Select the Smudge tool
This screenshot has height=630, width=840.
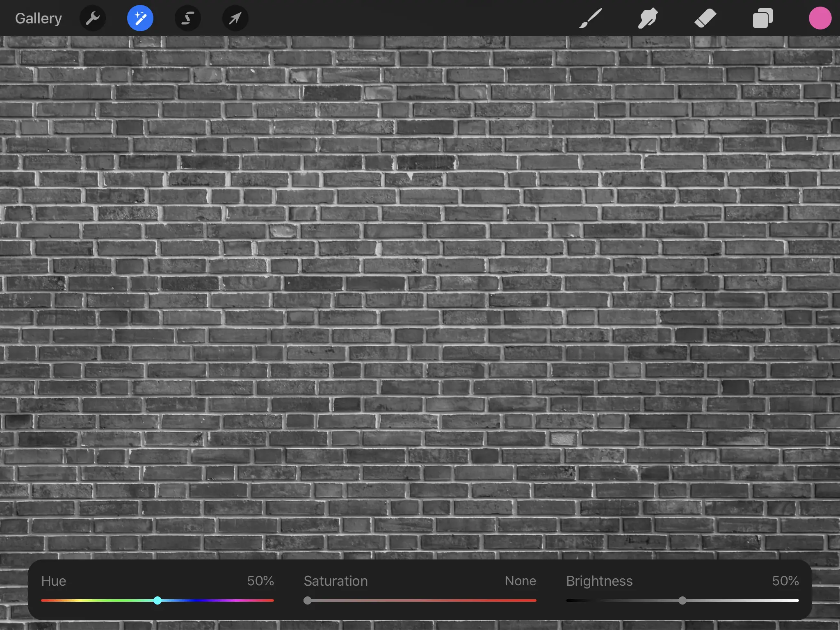pyautogui.click(x=648, y=18)
